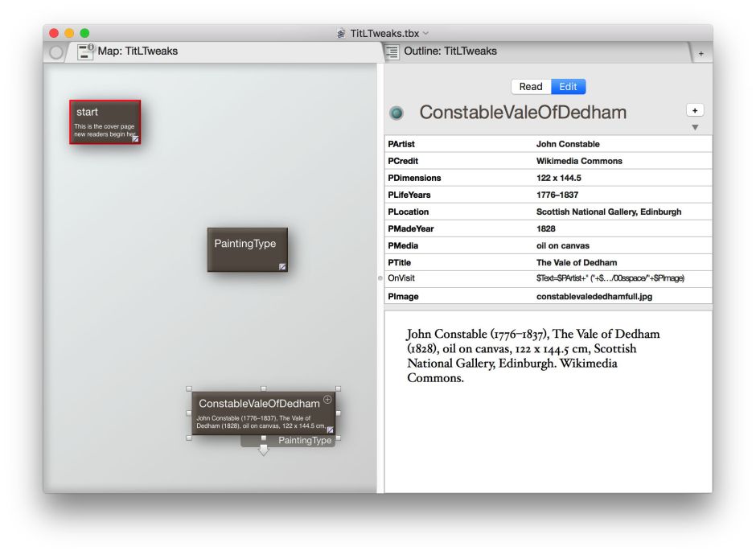The image size is (756, 555).
Task: Expand the disclosure triangle under plus button
Action: click(695, 127)
